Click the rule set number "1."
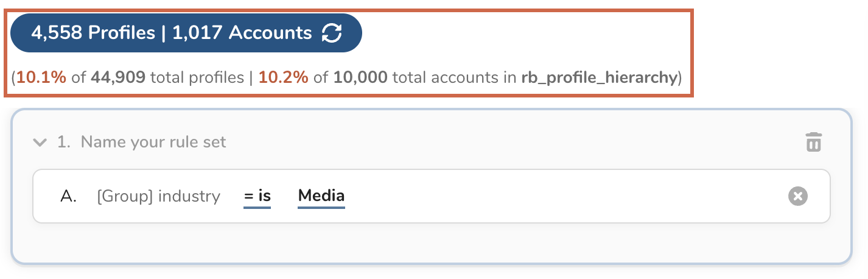Screen dimensions: 868x279 (x=63, y=143)
